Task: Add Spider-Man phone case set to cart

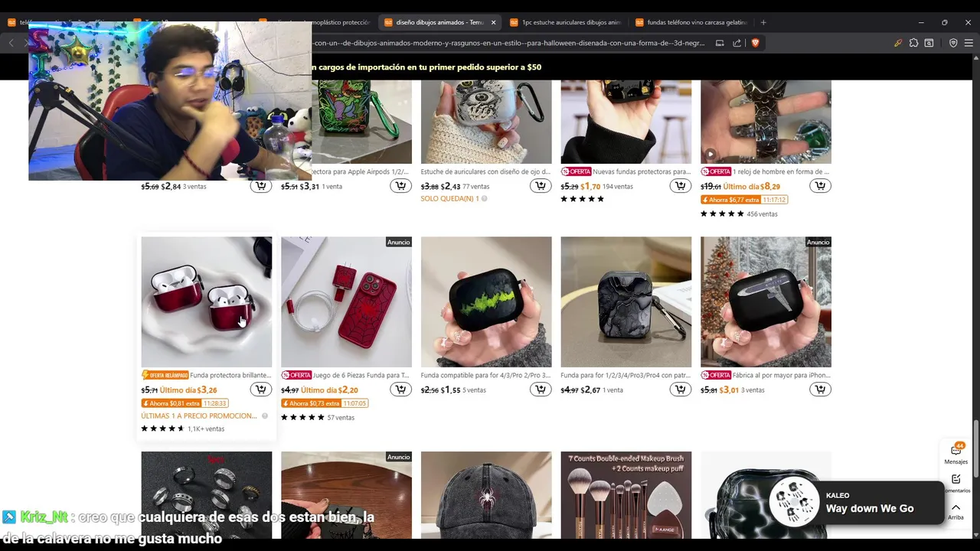Action: [x=400, y=390]
